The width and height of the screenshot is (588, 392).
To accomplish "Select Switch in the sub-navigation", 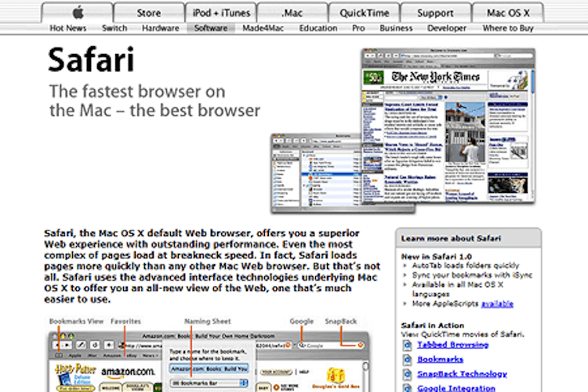I will pyautogui.click(x=114, y=28).
